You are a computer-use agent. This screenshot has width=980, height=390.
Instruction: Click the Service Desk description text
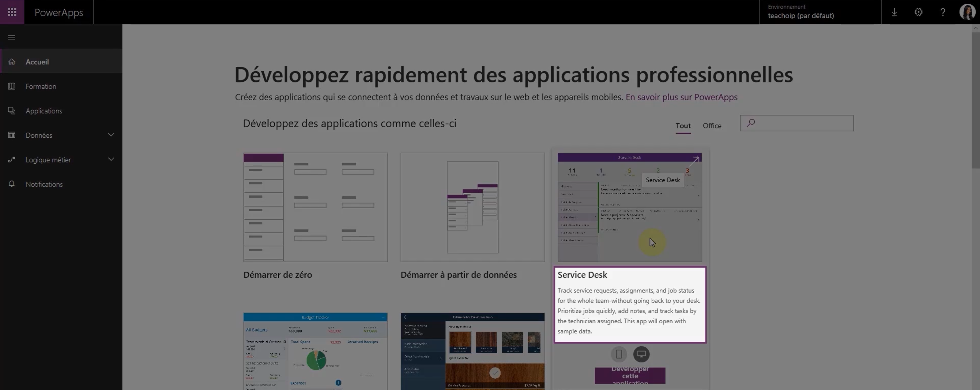[629, 310]
